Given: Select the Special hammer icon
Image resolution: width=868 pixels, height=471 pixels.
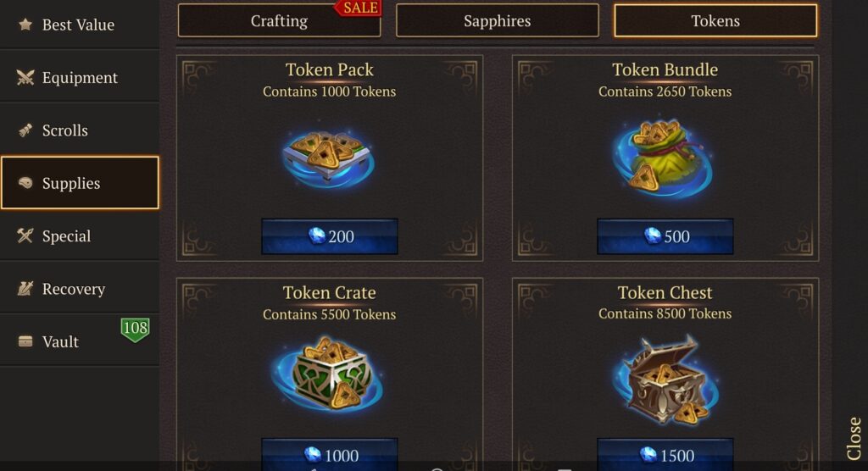Looking at the screenshot, I should tap(25, 235).
